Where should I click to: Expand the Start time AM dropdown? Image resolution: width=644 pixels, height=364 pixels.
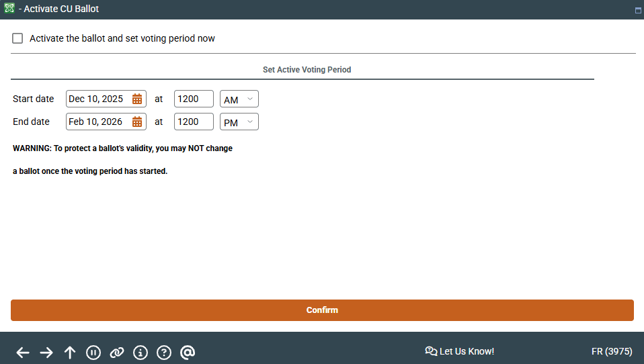pyautogui.click(x=239, y=99)
